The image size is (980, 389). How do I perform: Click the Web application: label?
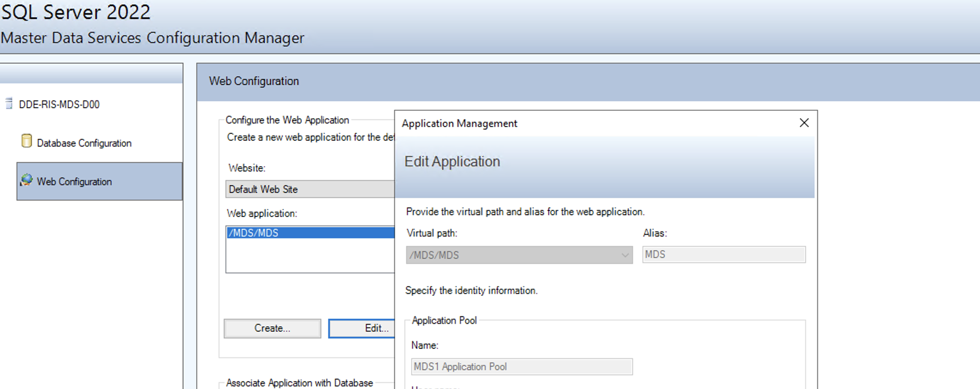[262, 213]
